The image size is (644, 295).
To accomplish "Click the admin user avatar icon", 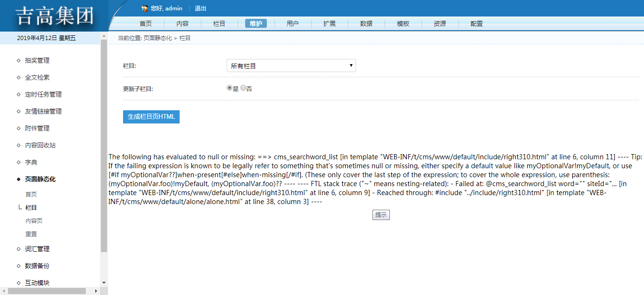I will tap(145, 8).
